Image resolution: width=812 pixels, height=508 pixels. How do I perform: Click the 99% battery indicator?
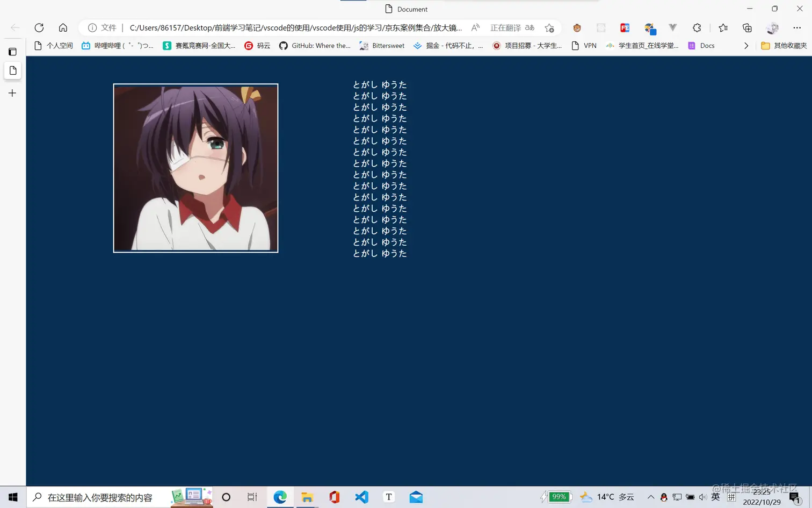coord(556,497)
